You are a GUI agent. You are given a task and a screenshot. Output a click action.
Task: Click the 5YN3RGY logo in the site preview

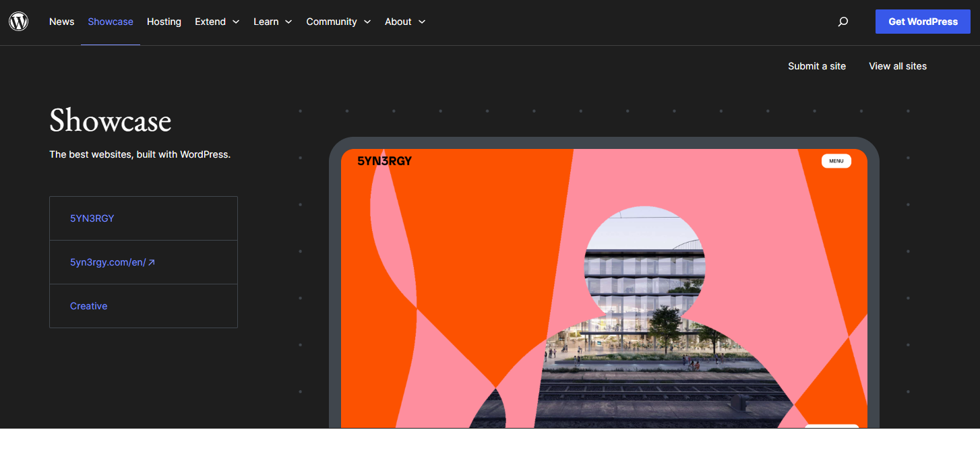(x=384, y=161)
